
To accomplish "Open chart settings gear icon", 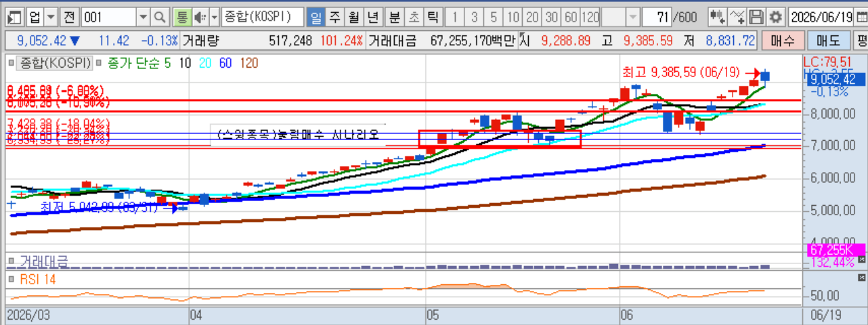I will [x=776, y=16].
